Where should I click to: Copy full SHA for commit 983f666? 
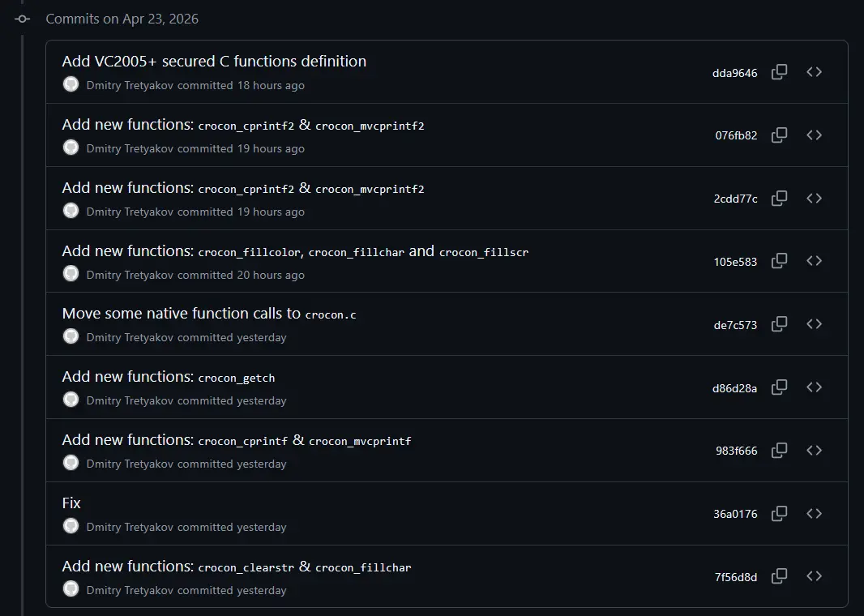pyautogui.click(x=779, y=450)
